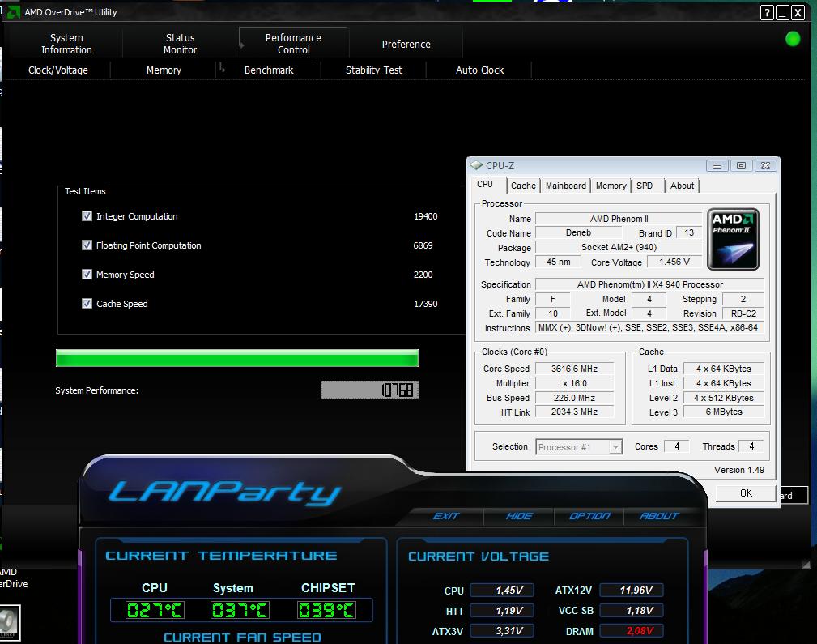
Task: Minimize the CPU-Z window
Action: click(717, 166)
